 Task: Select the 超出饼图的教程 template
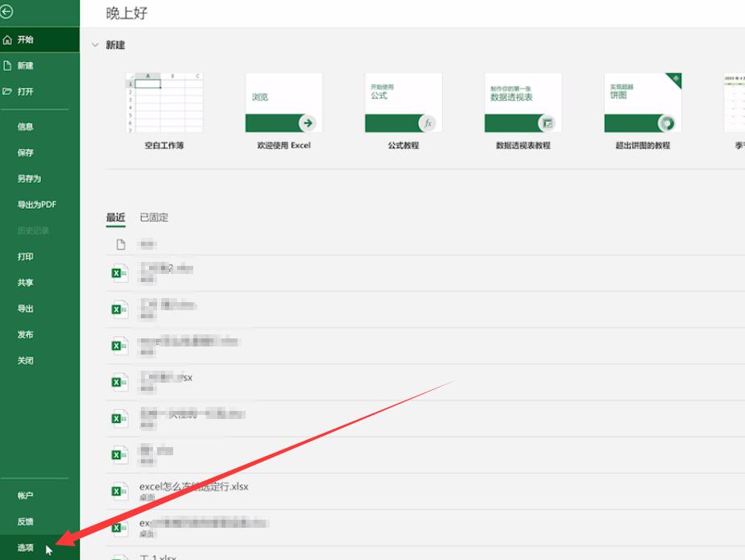pyautogui.click(x=643, y=102)
